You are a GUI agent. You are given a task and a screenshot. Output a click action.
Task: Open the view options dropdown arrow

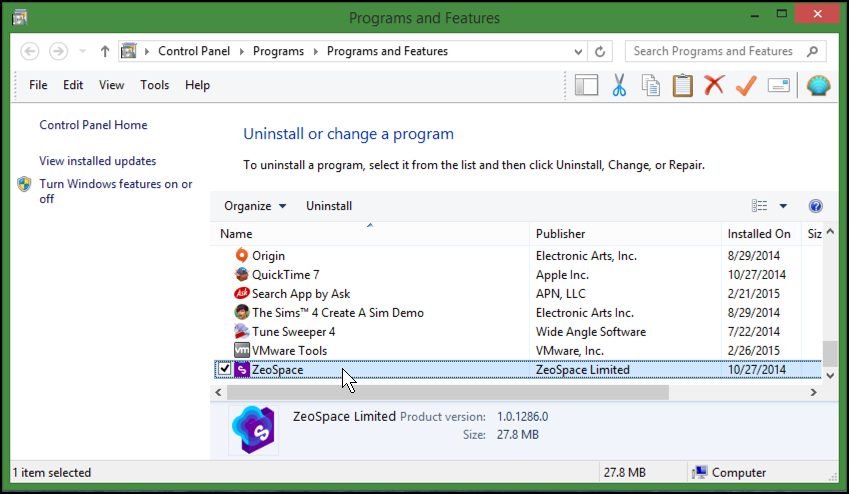[783, 206]
